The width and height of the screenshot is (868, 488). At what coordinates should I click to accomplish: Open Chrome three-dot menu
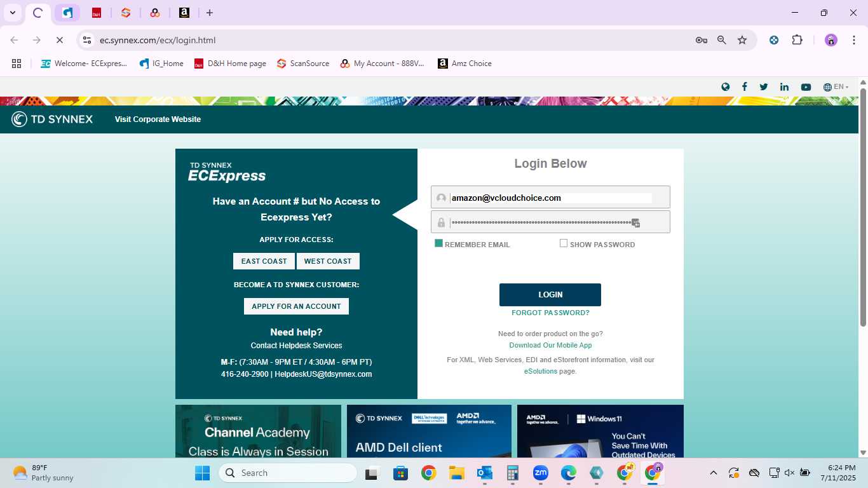[x=853, y=40]
